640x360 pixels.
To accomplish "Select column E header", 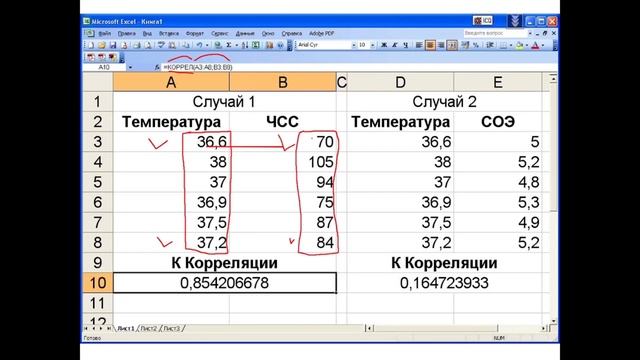I will pos(498,82).
